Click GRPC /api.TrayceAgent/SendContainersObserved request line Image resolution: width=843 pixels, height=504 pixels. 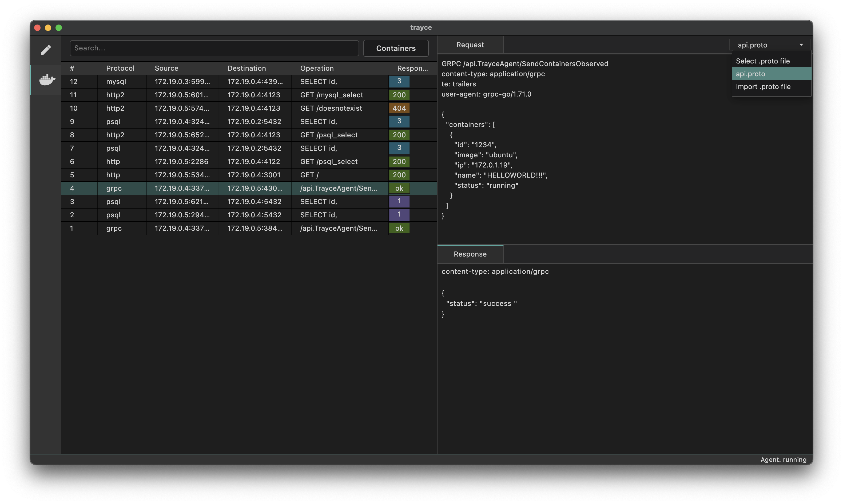[x=525, y=63]
